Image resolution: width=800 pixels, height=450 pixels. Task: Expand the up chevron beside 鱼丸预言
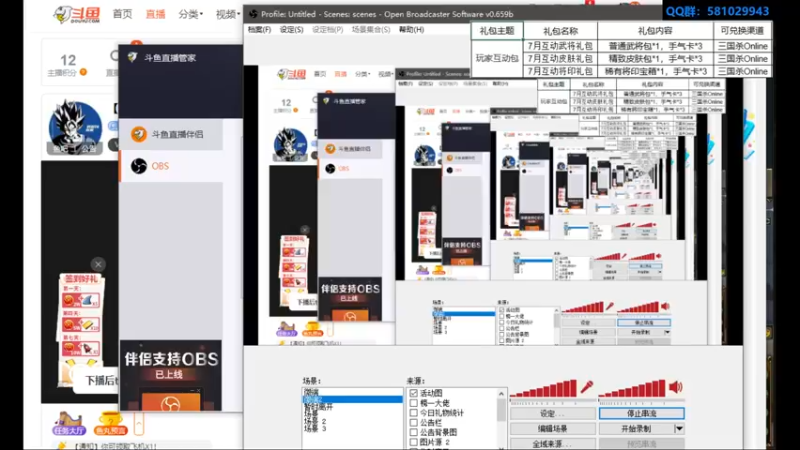click(139, 423)
